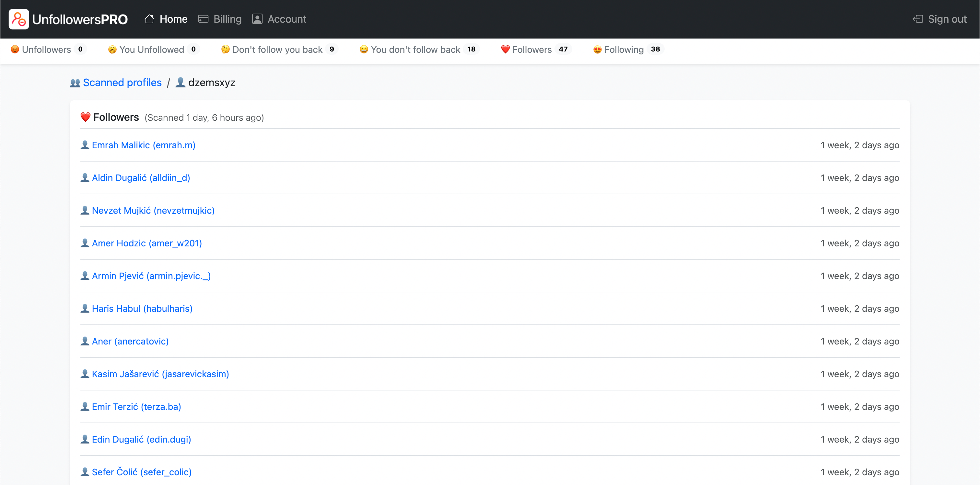The height and width of the screenshot is (485, 980).
Task: Toggle the Don't follow you back filter
Action: pos(277,49)
